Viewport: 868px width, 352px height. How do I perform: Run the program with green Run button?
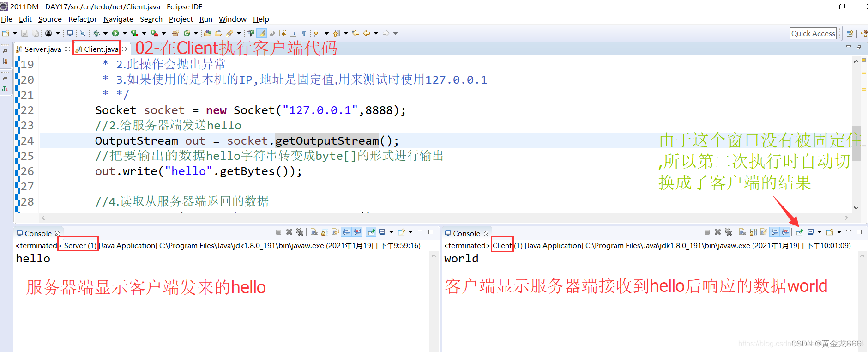tap(115, 33)
